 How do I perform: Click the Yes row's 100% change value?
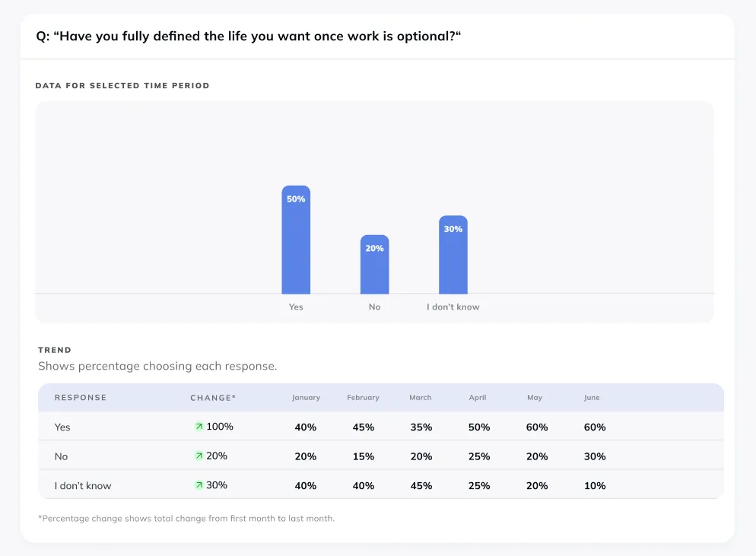[220, 427]
